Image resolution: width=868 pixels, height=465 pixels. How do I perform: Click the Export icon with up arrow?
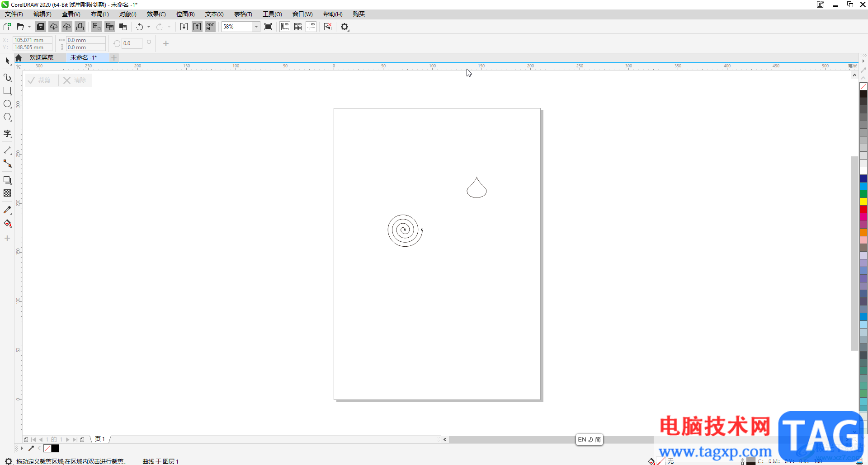click(x=197, y=27)
